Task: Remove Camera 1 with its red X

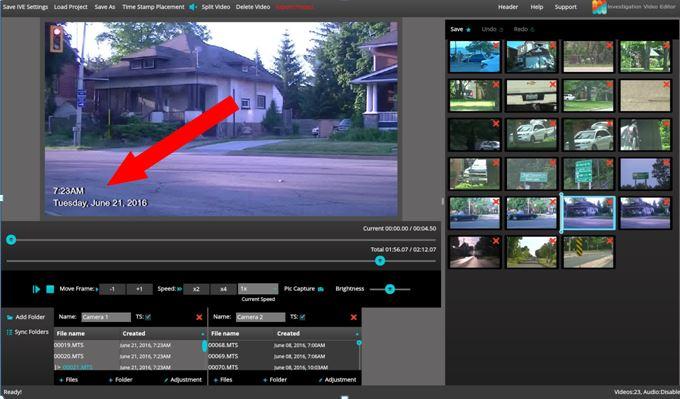Action: pos(199,317)
